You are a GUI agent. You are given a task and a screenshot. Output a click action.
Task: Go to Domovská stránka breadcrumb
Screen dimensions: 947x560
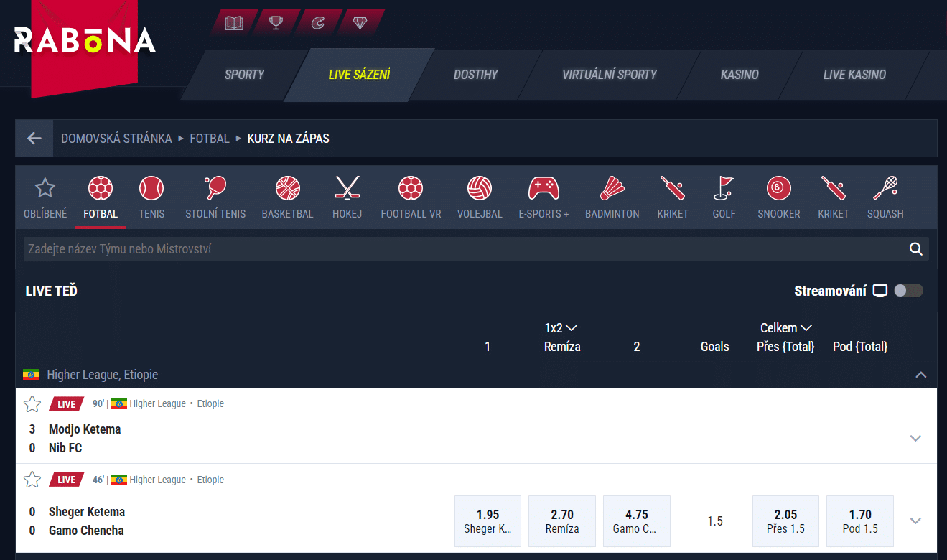(116, 139)
